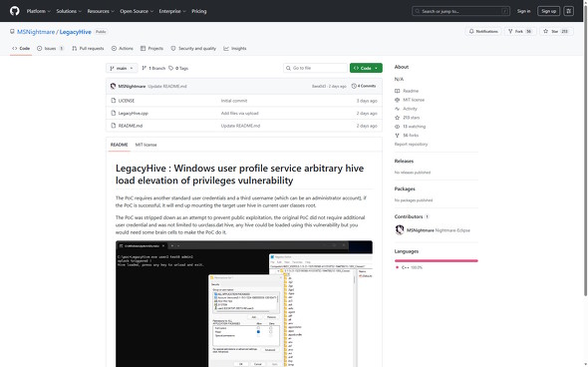Open the LegacyHive.cpp file
Screen dimensions: 588x367
point(134,113)
